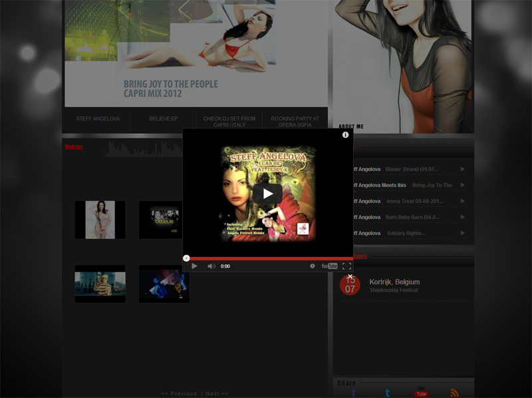This screenshot has height=398, width=532.
Task: Open video thumbnail of woman in pink dress
Action: click(100, 220)
